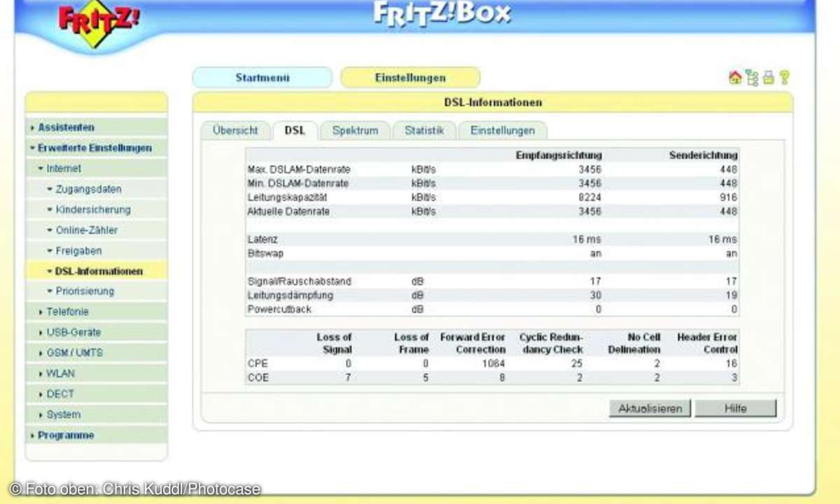
Task: Click the Loss of Frame column header
Action: click(x=411, y=343)
